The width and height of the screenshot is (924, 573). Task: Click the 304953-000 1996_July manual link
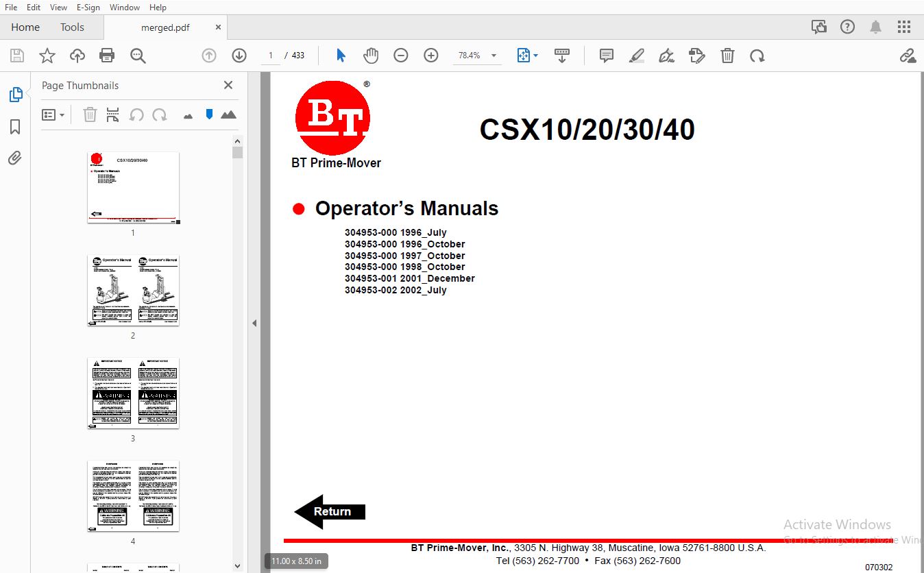coord(396,232)
